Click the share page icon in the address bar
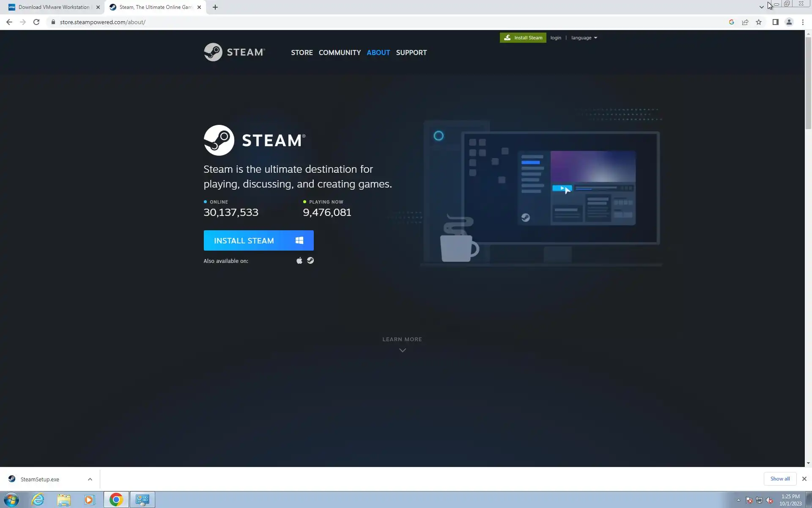The width and height of the screenshot is (812, 508). (745, 22)
